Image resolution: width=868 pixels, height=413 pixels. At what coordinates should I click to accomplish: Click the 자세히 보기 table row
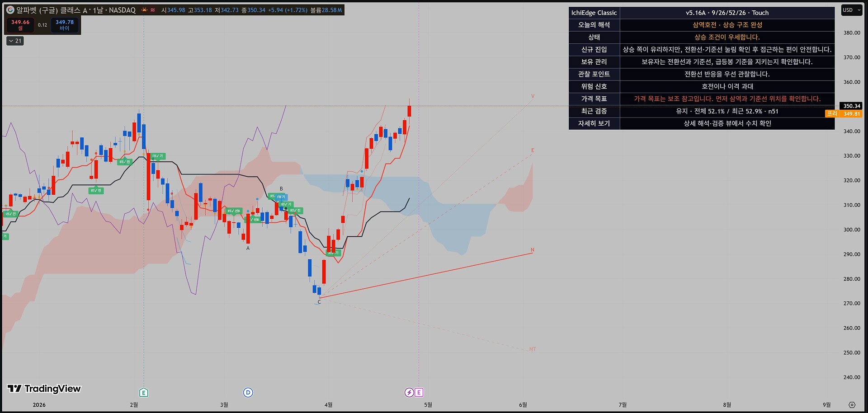pos(702,123)
